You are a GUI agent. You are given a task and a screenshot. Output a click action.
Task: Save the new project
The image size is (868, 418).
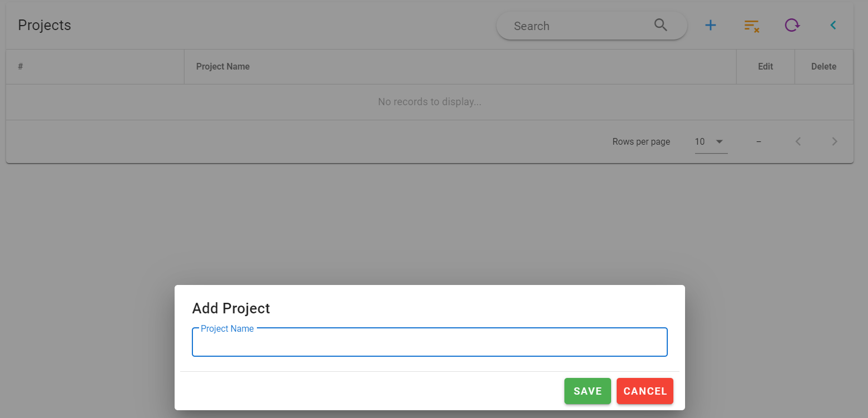tap(587, 391)
